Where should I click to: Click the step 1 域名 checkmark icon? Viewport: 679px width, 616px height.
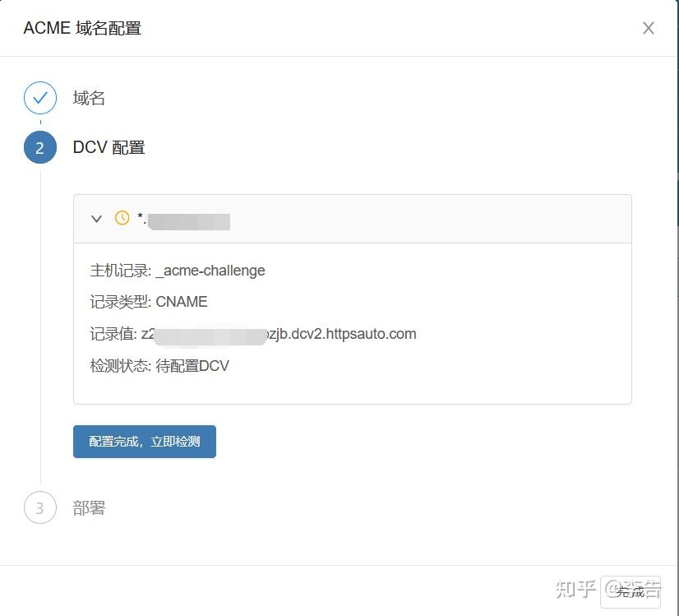[x=39, y=98]
